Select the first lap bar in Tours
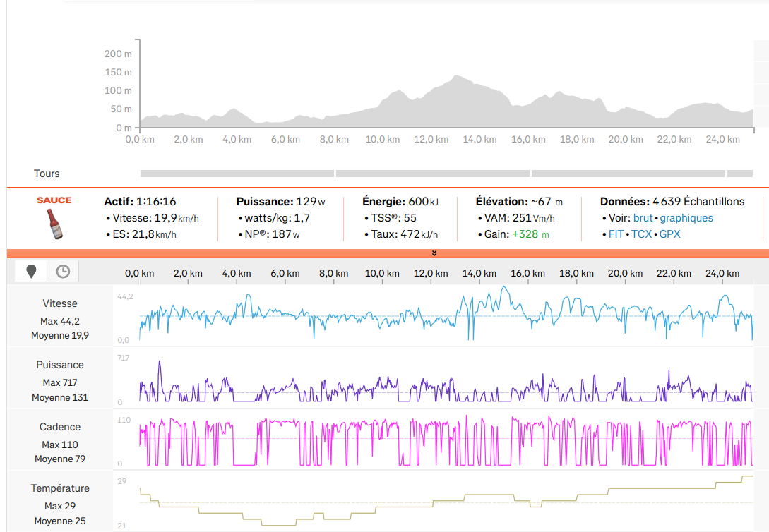769x532 pixels. [x=237, y=174]
